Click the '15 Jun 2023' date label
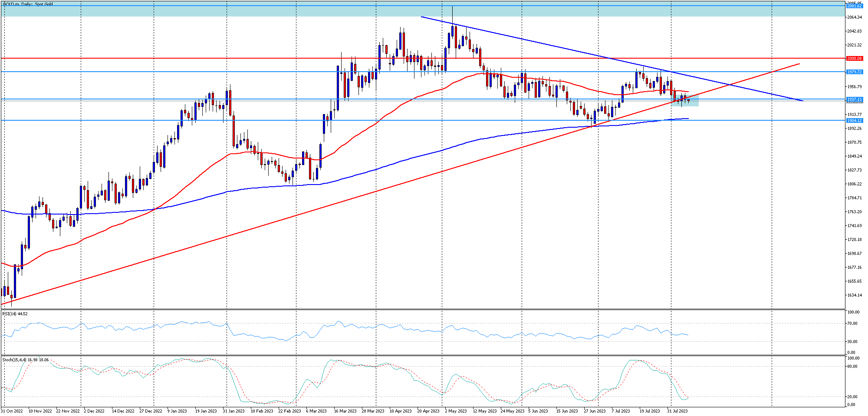 (x=567, y=411)
